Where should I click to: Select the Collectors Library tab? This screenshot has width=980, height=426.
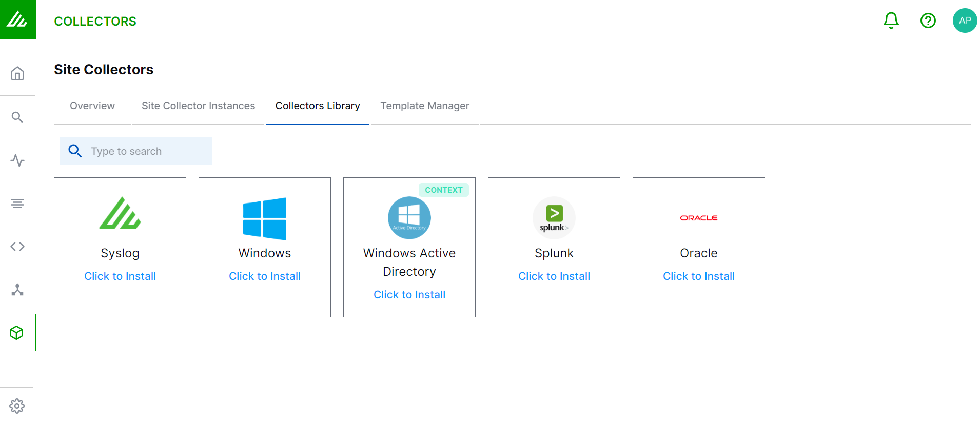point(318,106)
